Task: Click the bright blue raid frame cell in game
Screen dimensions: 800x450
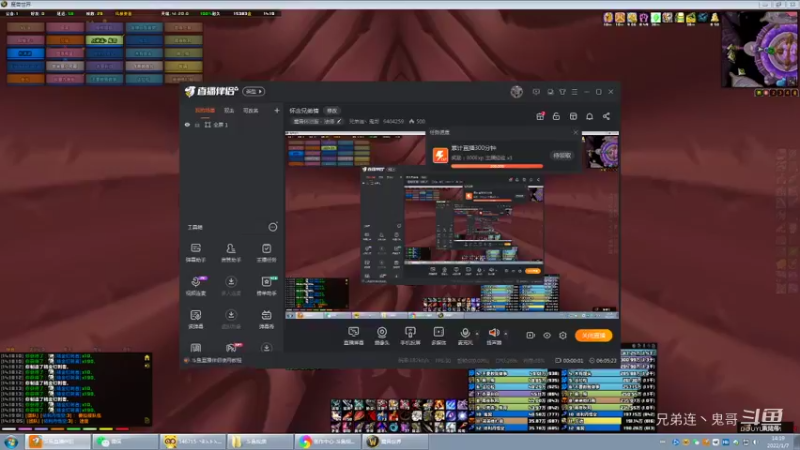Action: click(25, 53)
